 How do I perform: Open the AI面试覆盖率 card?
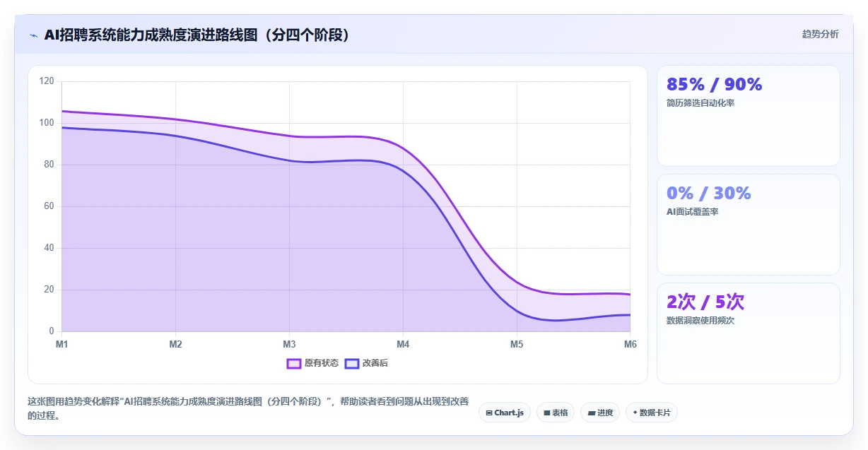pyautogui.click(x=748, y=225)
